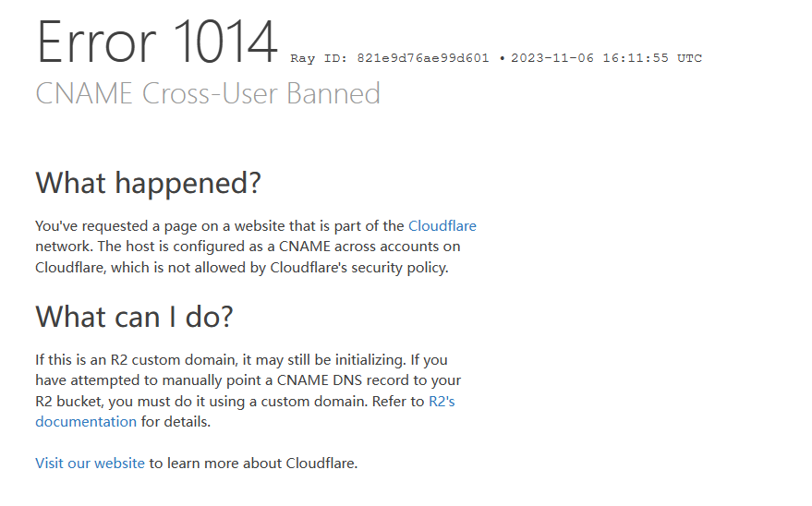Click the "Ray ID:" label
Image resolution: width=812 pixels, height=506 pixels.
click(x=319, y=58)
